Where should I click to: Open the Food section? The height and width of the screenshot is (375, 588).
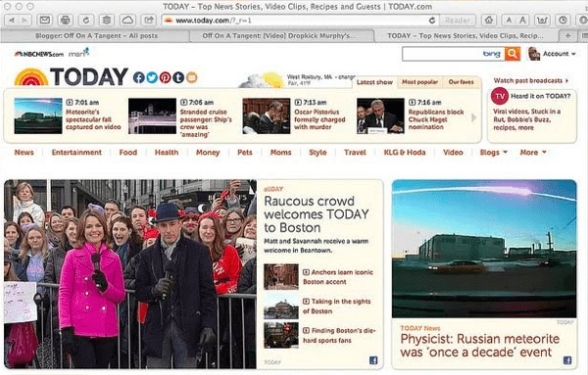tap(127, 153)
